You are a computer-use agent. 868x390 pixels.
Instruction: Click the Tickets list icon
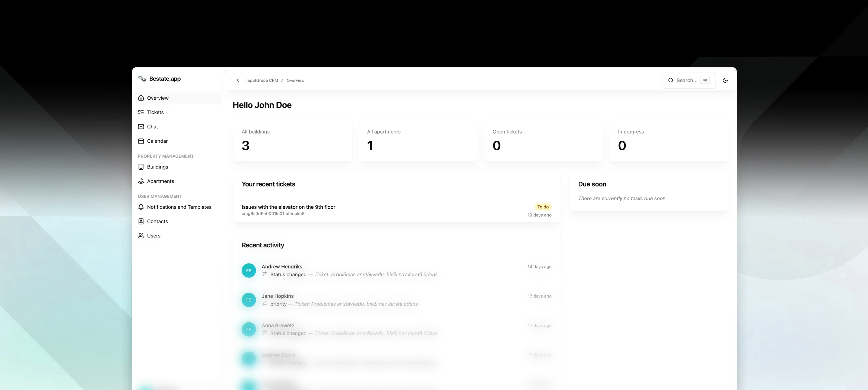(x=141, y=112)
